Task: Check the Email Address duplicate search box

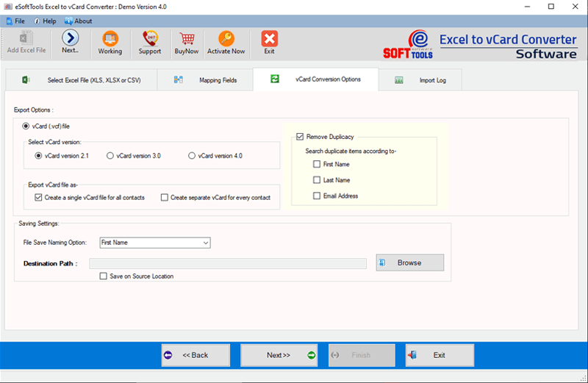Action: click(x=317, y=196)
